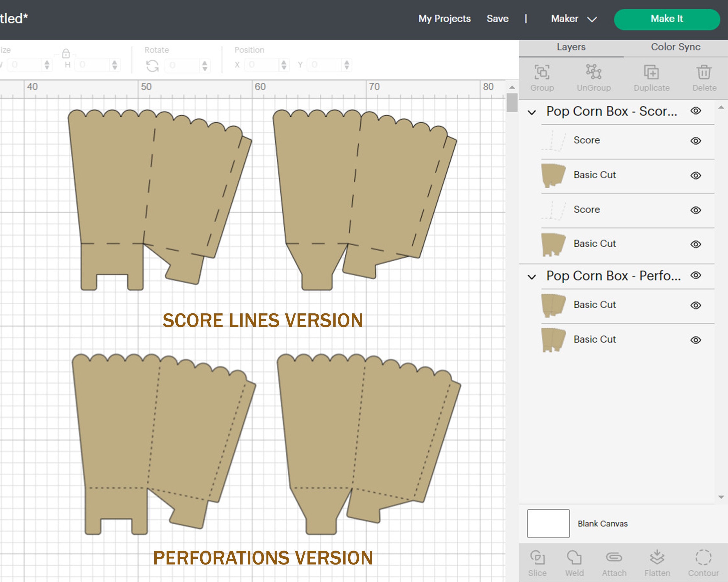Click the Make It button
Viewport: 728px width, 582px height.
click(667, 19)
